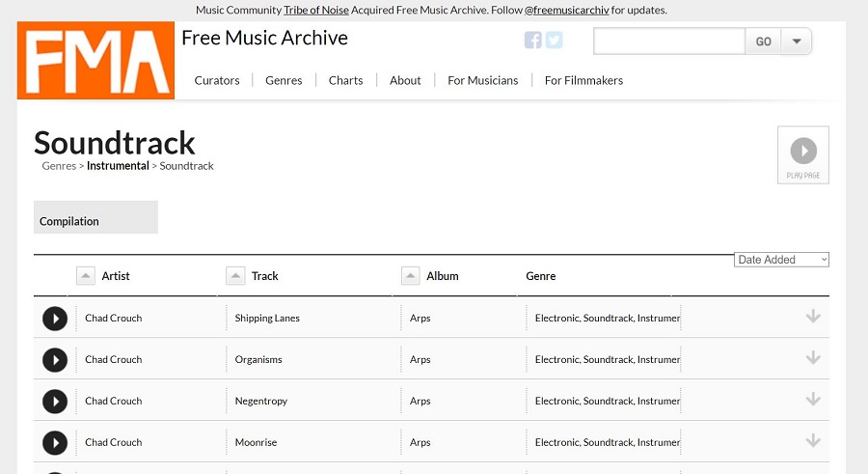Open Arps album in Negentropy row
The image size is (868, 474).
pos(420,401)
